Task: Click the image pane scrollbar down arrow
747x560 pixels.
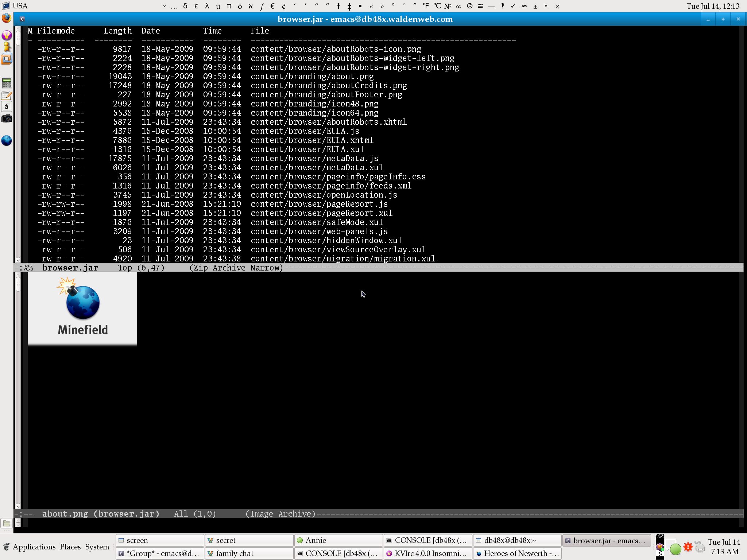Action: click(18, 506)
